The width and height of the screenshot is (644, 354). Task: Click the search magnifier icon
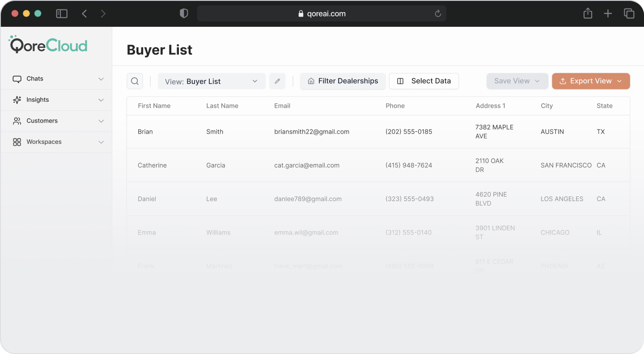coord(135,81)
